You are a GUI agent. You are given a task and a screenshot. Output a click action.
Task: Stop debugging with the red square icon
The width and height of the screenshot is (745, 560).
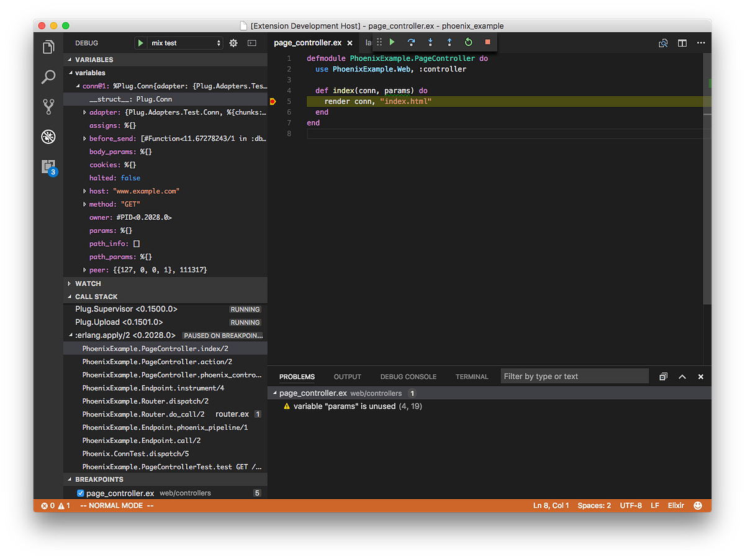(x=487, y=42)
